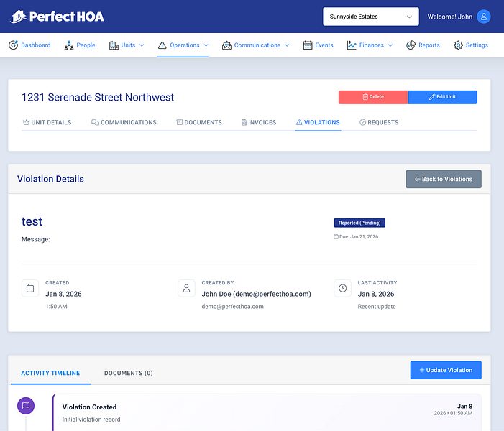Click the Invoices tab receipt icon
Viewport: 504px width, 431px height.
click(244, 122)
